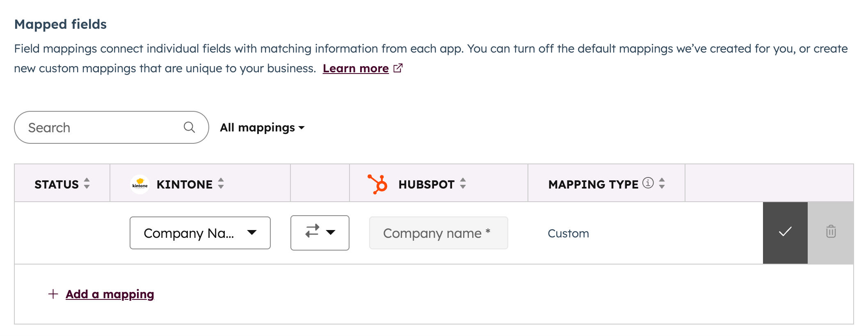Open the Learn more link
868x336 pixels.
tap(356, 68)
